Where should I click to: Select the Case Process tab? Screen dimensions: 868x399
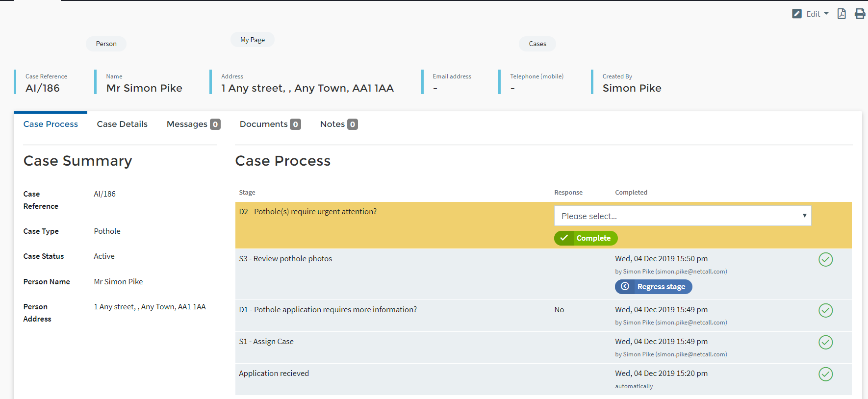coord(51,125)
